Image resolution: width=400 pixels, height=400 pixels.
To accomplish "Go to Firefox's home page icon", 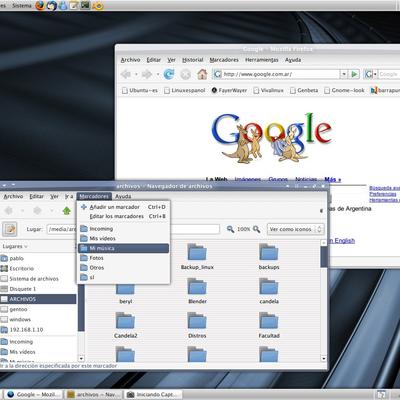I will coord(202,74).
